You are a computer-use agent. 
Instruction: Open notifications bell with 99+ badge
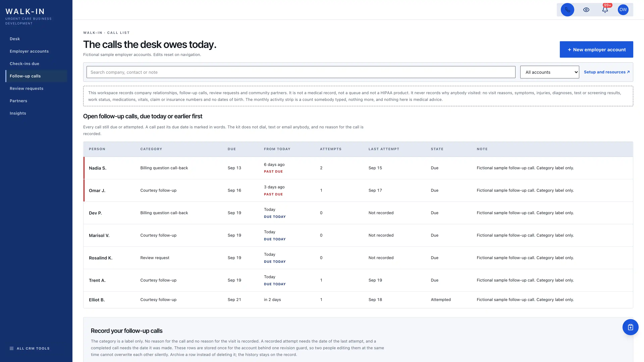pyautogui.click(x=605, y=10)
